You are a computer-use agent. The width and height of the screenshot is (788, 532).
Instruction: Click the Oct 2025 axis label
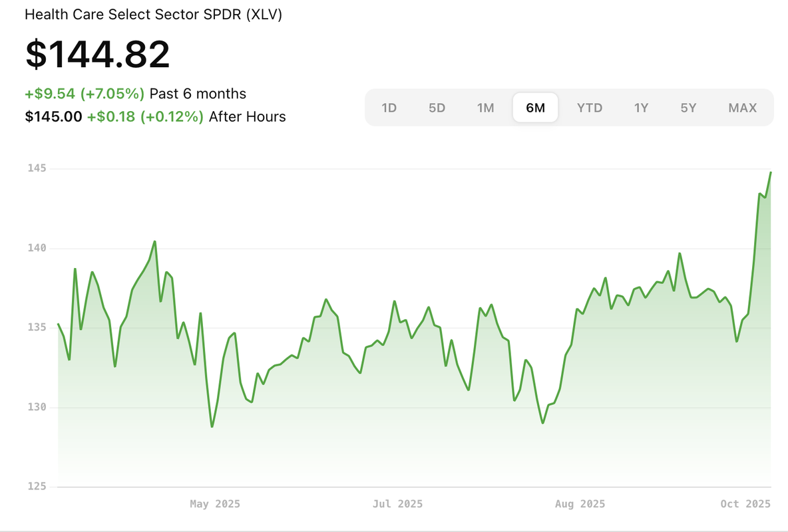(x=745, y=504)
